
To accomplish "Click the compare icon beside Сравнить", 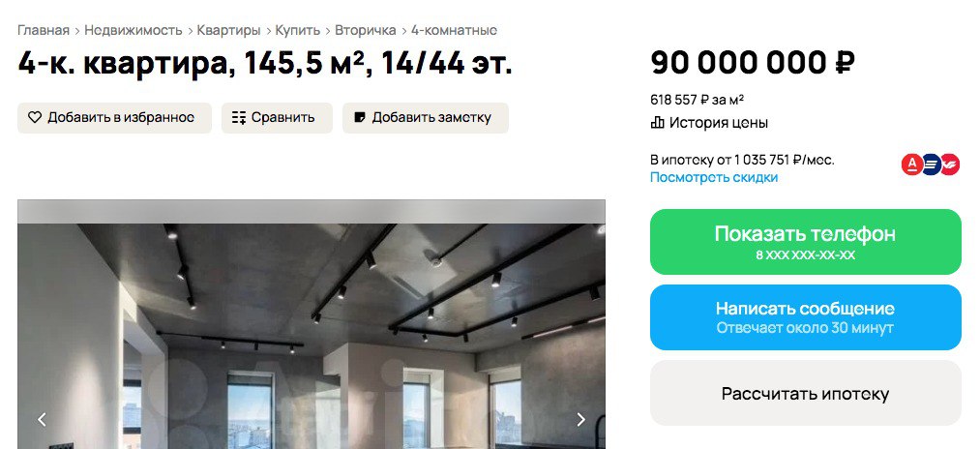I will coord(239,118).
